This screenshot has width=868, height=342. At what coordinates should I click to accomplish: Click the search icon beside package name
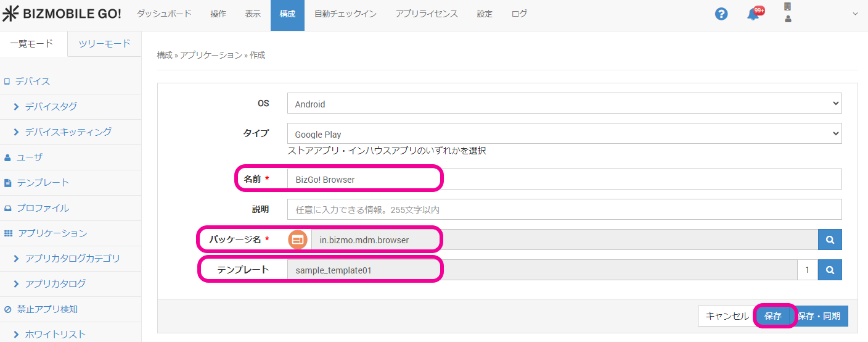(830, 240)
